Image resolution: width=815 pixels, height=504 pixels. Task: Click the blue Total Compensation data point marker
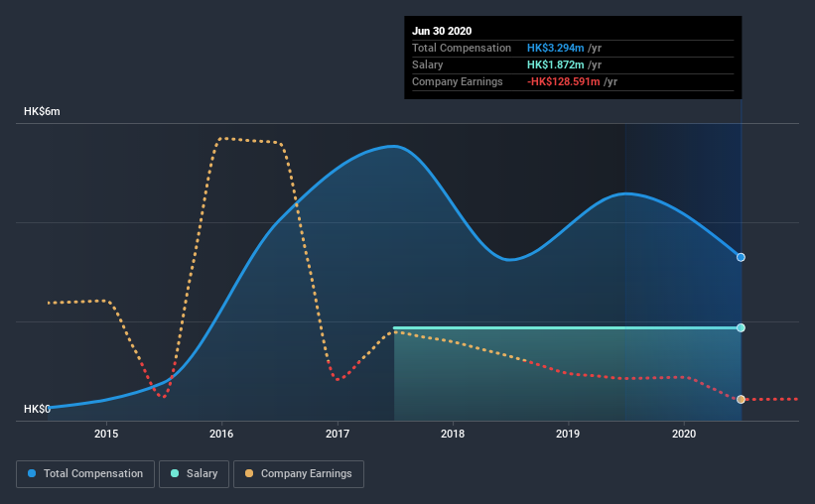pyautogui.click(x=741, y=257)
